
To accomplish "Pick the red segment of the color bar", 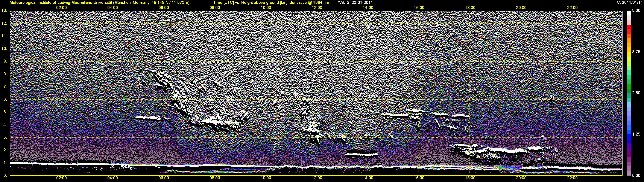I will click(x=629, y=27).
